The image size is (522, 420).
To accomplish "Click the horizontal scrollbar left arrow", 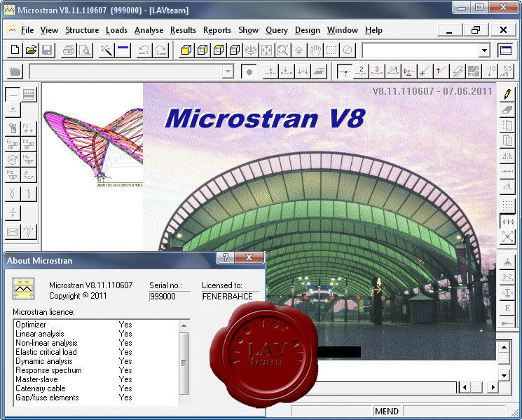I will pyautogui.click(x=465, y=387).
